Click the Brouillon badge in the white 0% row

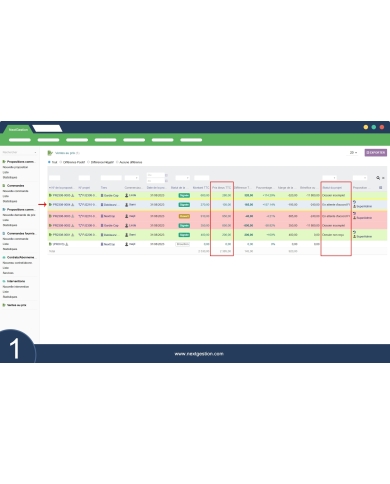coord(182,244)
